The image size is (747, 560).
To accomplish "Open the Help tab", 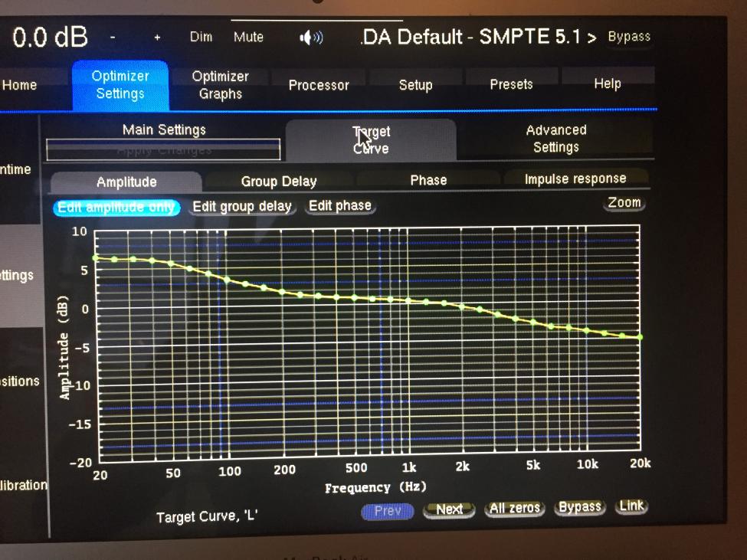I will tap(608, 84).
